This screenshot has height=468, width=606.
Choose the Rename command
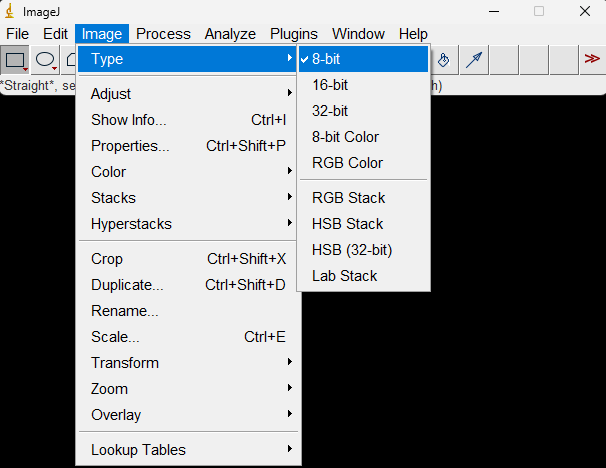pos(187,311)
